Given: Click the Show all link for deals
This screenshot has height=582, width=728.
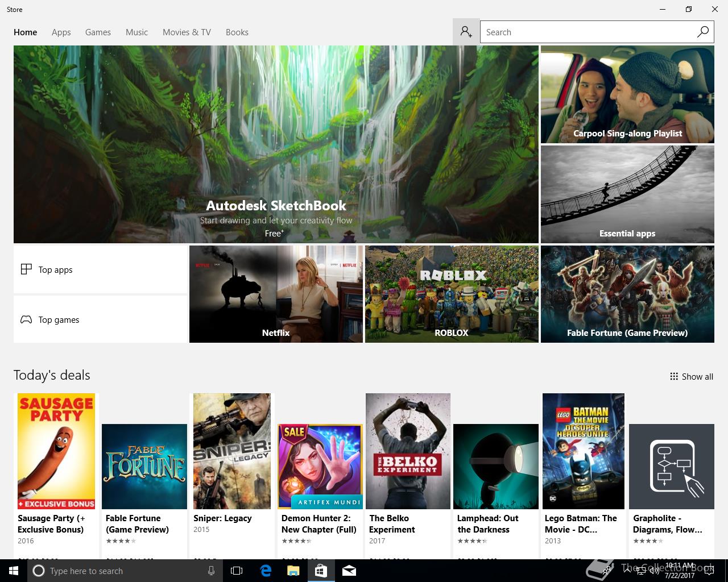Looking at the screenshot, I should pos(692,376).
